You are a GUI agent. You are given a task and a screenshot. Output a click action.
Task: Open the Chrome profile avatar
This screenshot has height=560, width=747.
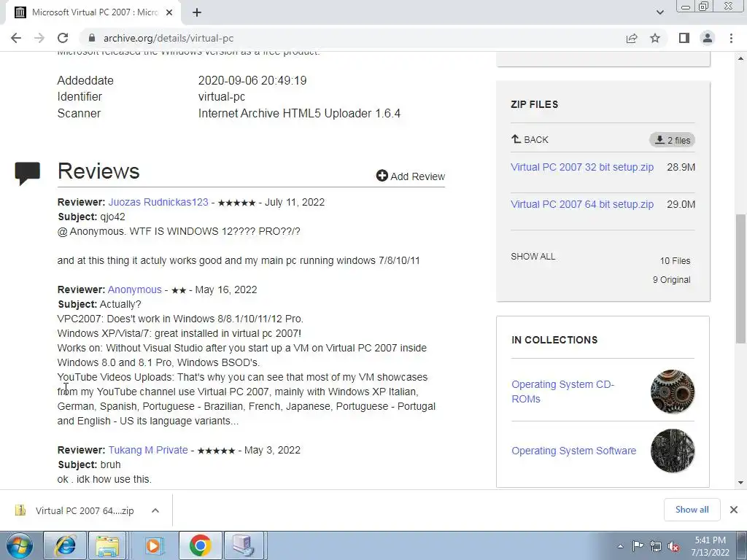(x=708, y=38)
